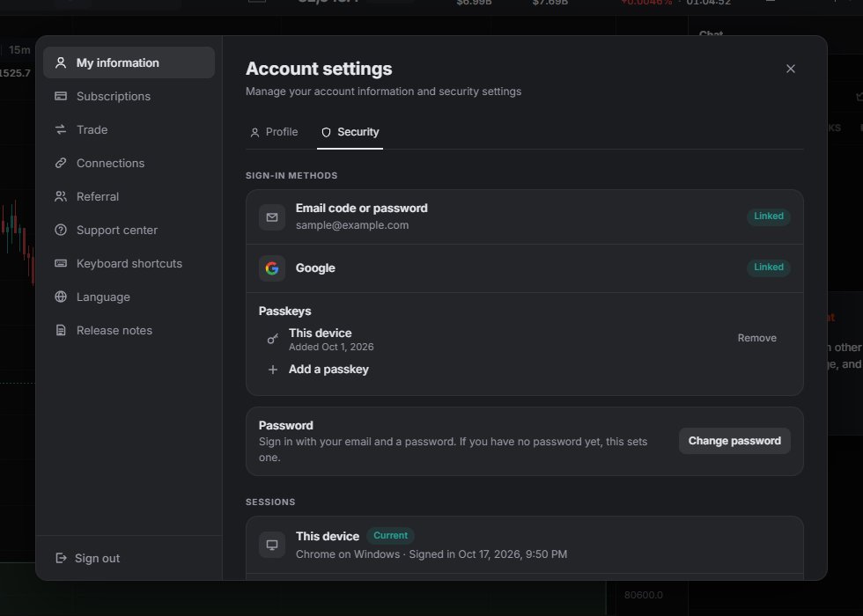Click the My information person icon

(61, 62)
